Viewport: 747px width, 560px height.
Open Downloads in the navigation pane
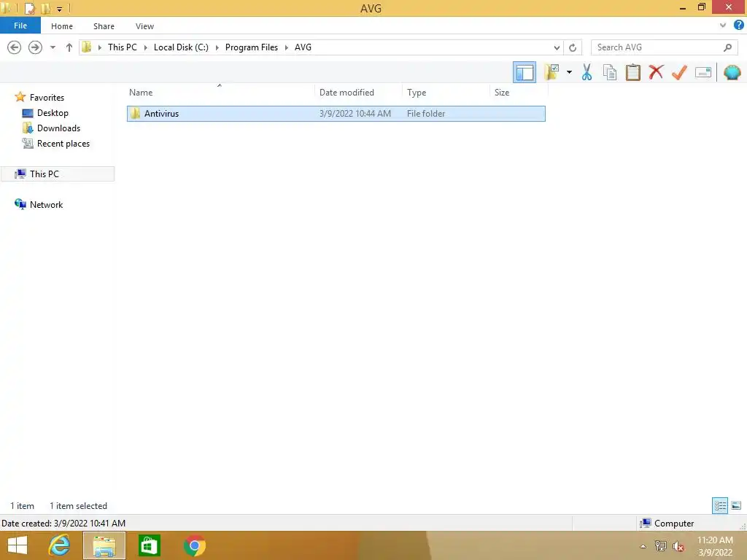[58, 128]
